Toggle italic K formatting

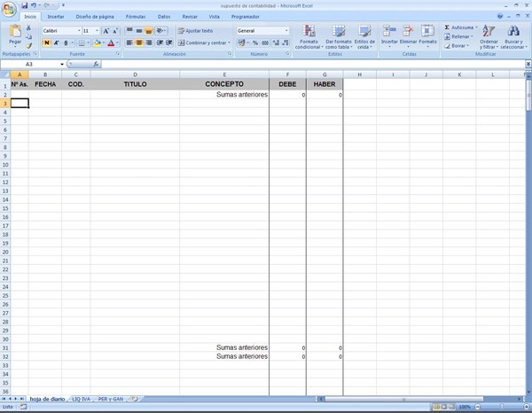(x=57, y=43)
